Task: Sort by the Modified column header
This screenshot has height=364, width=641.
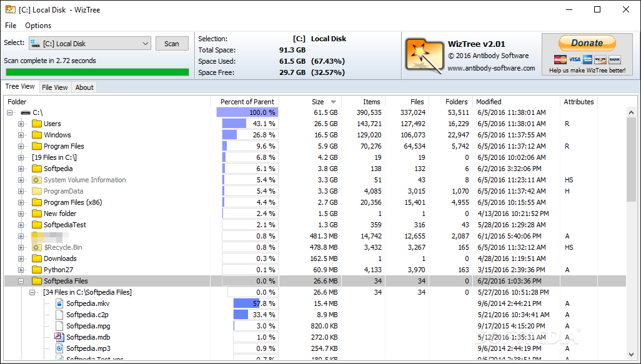Action: 517,102
